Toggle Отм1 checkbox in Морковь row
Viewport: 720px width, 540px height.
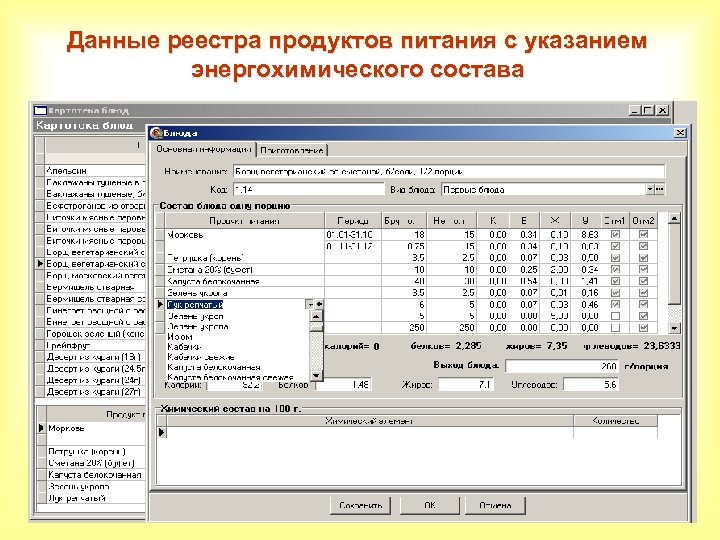(x=615, y=235)
